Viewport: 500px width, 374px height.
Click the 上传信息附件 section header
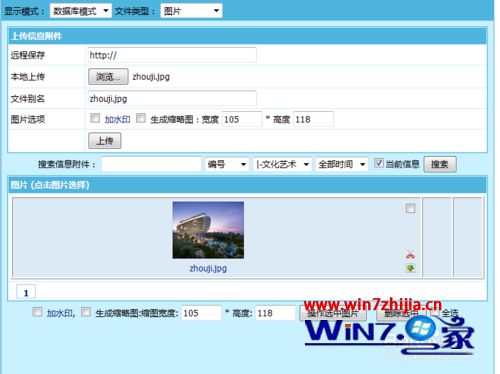(247, 36)
